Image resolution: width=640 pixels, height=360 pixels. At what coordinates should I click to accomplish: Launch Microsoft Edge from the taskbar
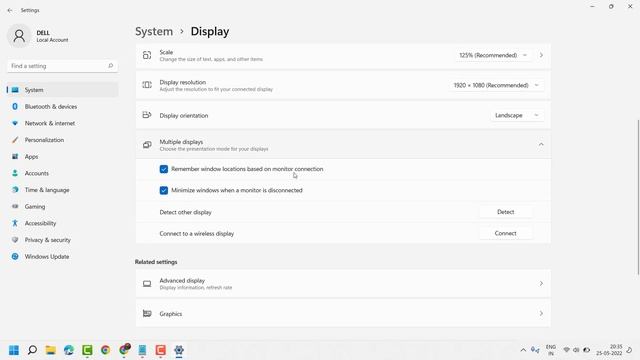pos(69,350)
